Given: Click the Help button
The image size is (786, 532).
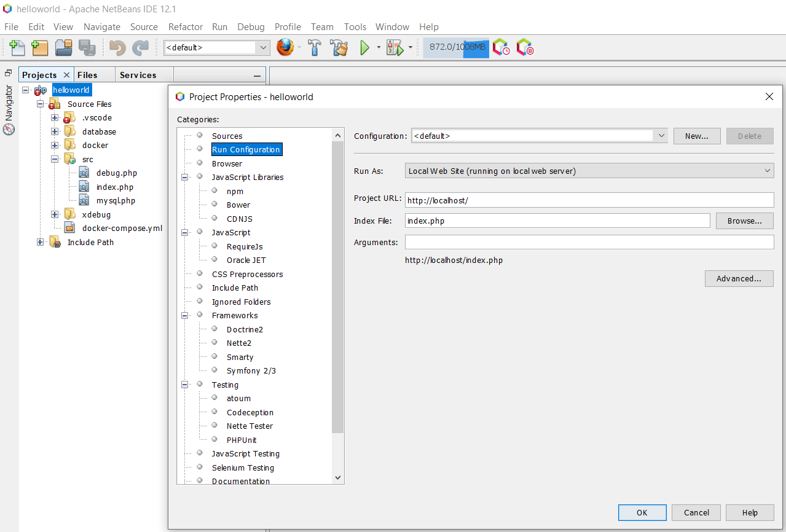Looking at the screenshot, I should point(750,512).
